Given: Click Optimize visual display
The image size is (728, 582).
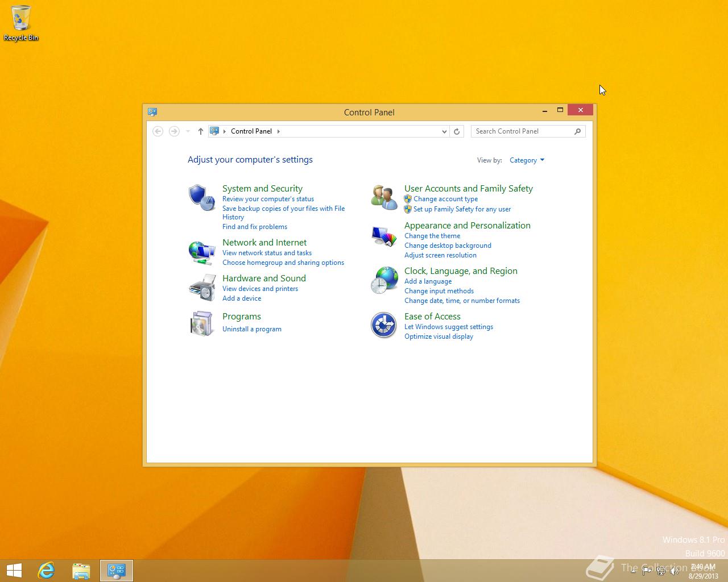Looking at the screenshot, I should [x=439, y=336].
